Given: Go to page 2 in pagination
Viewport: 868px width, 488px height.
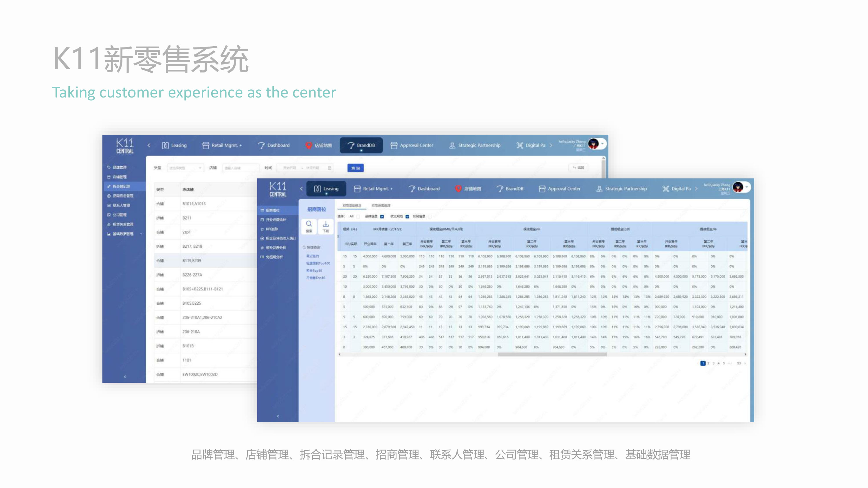Looking at the screenshot, I should click(708, 363).
